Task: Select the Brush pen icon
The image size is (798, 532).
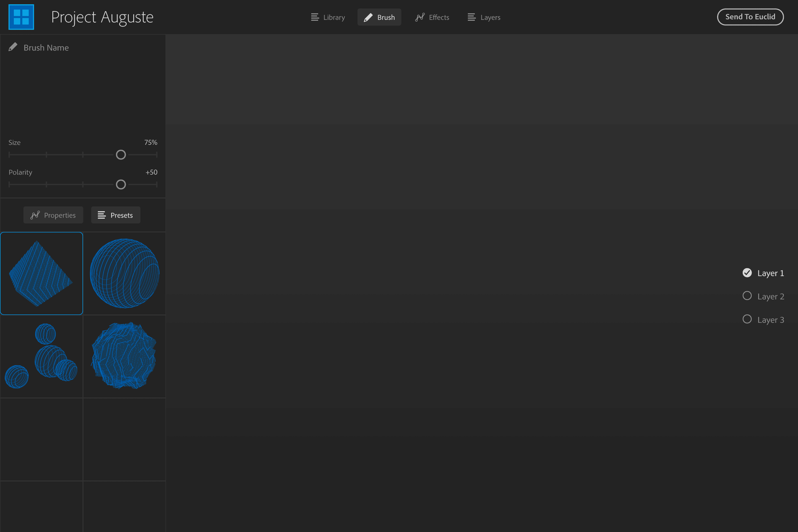Action: tap(368, 17)
